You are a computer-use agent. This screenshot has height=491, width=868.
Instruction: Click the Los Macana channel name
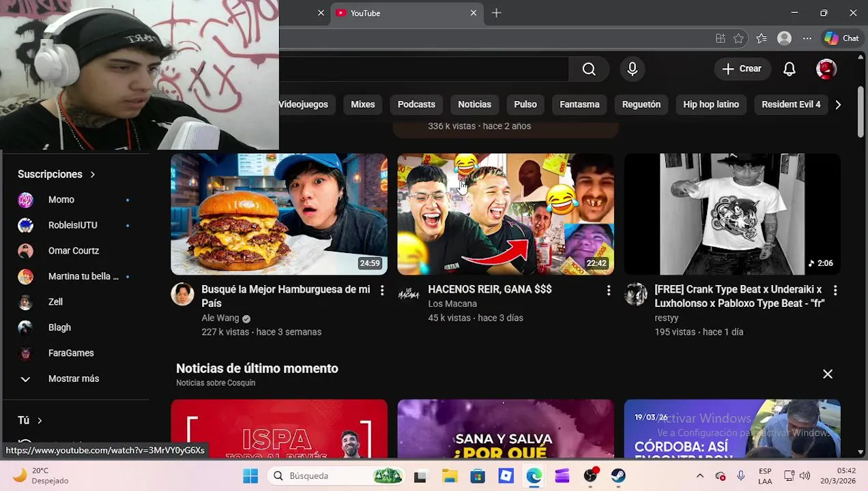point(452,303)
